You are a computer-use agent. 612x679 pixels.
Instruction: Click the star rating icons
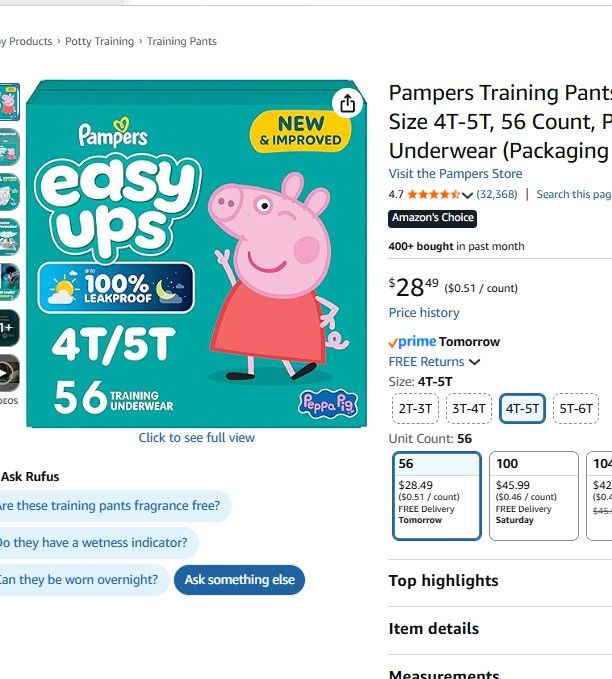[x=434, y=194]
